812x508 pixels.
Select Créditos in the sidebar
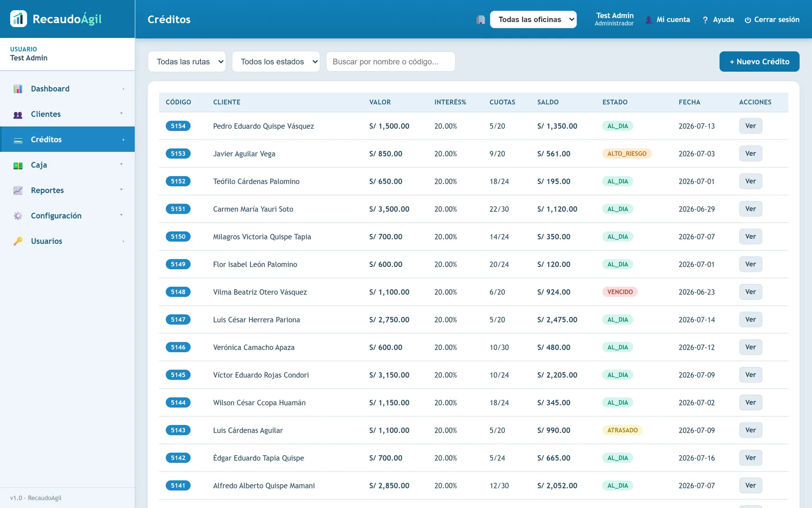[67, 140]
